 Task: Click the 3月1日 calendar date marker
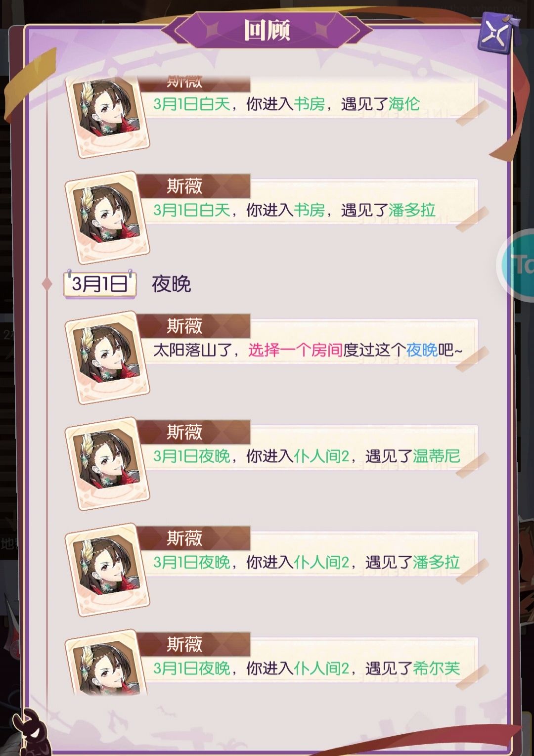click(100, 284)
